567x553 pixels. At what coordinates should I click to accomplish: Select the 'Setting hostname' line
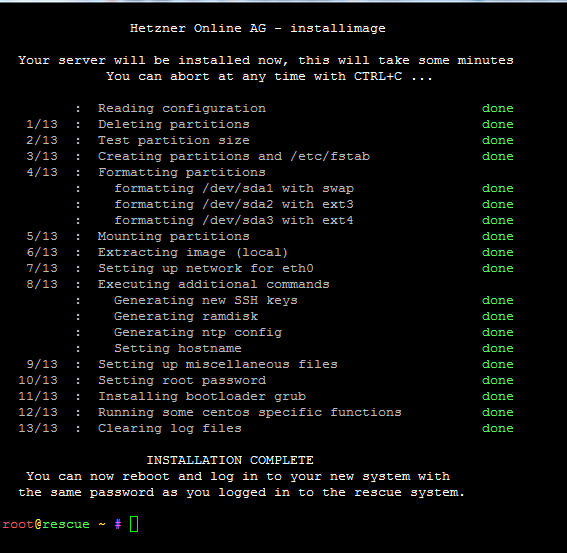tap(178, 348)
